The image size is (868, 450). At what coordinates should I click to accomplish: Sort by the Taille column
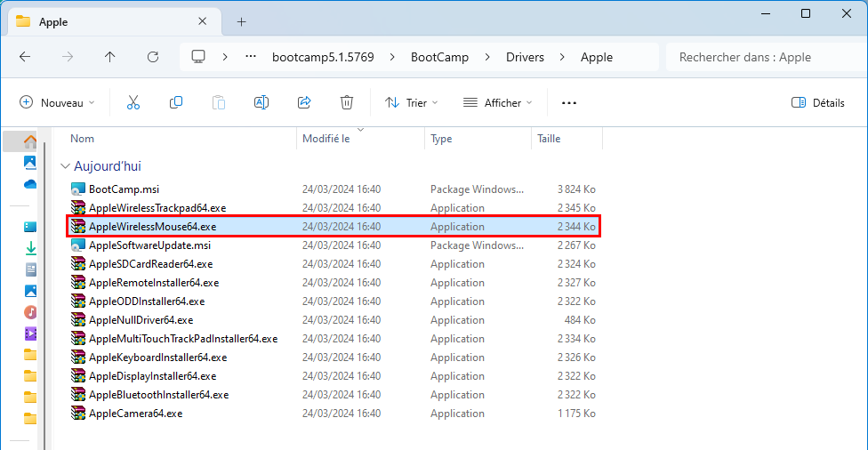[x=549, y=139]
